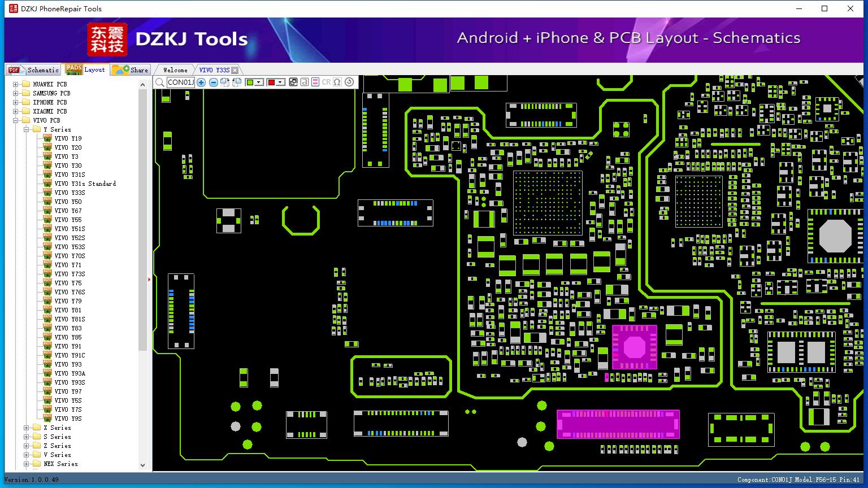Image resolution: width=868 pixels, height=488 pixels.
Task: Expand the XIAOMI PCB tree node
Action: pos(15,111)
